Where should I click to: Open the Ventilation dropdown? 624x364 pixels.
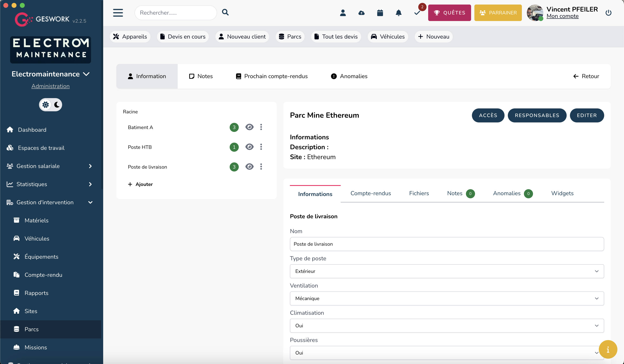(447, 298)
